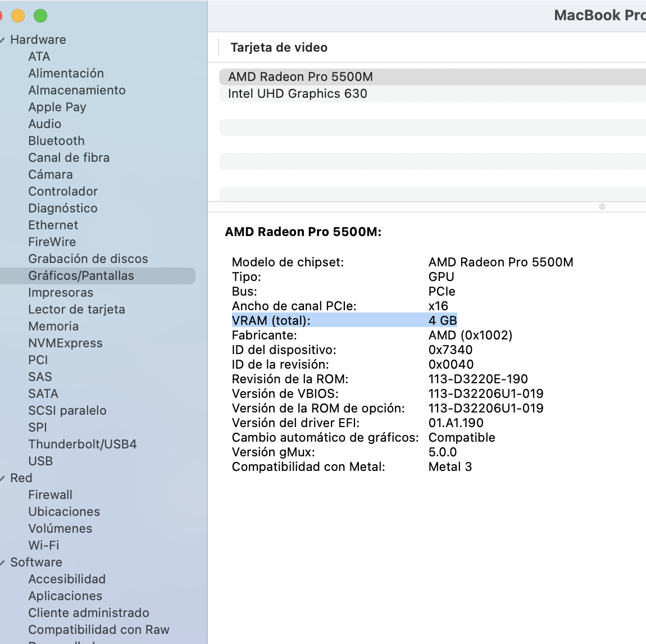Open the Memoria hardware entry
Image resolution: width=646 pixels, height=644 pixels.
[x=53, y=326]
